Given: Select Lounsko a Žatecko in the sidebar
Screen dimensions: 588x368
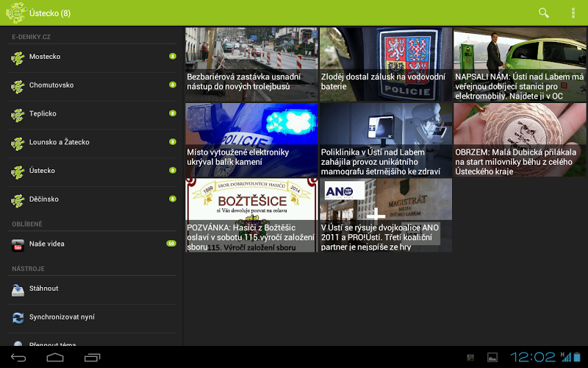Looking at the screenshot, I should click(x=92, y=143).
